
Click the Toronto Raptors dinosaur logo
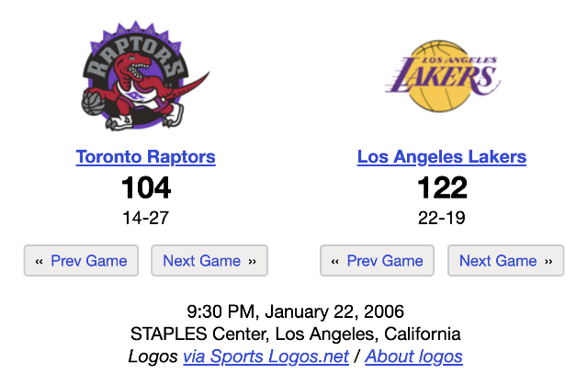point(145,75)
